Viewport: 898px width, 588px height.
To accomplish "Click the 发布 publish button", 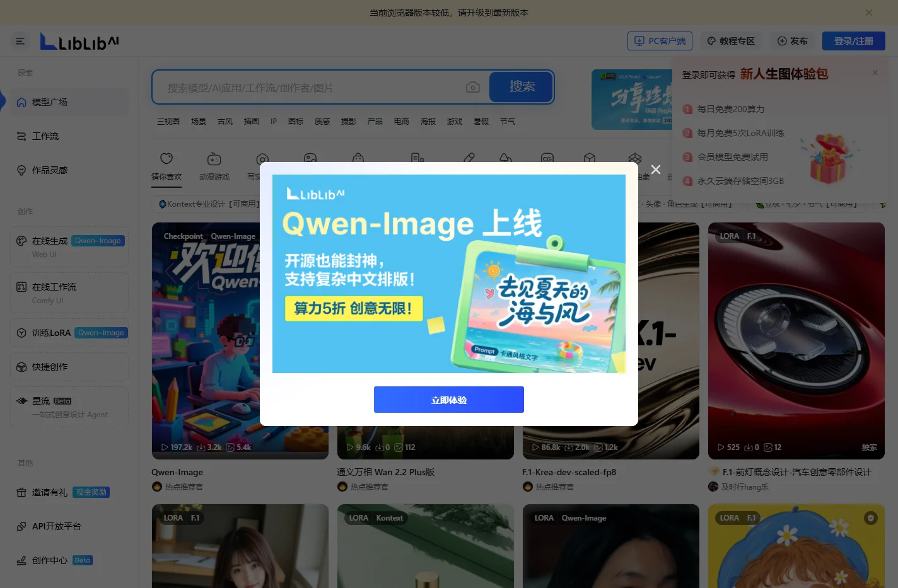I will click(793, 41).
